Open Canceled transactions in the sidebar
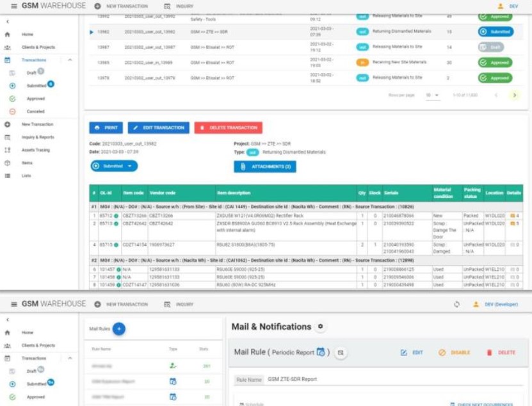The image size is (532, 406). click(x=35, y=111)
